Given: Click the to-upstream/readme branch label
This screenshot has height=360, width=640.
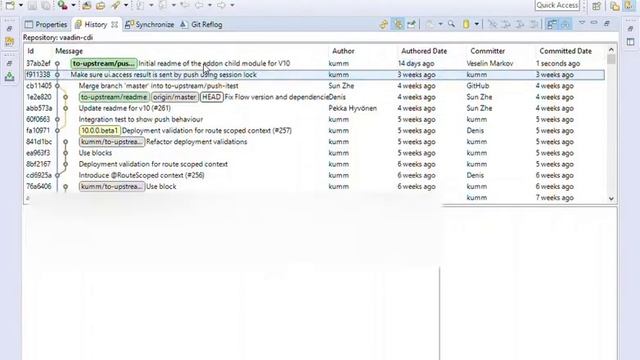Looking at the screenshot, I should coord(114,97).
